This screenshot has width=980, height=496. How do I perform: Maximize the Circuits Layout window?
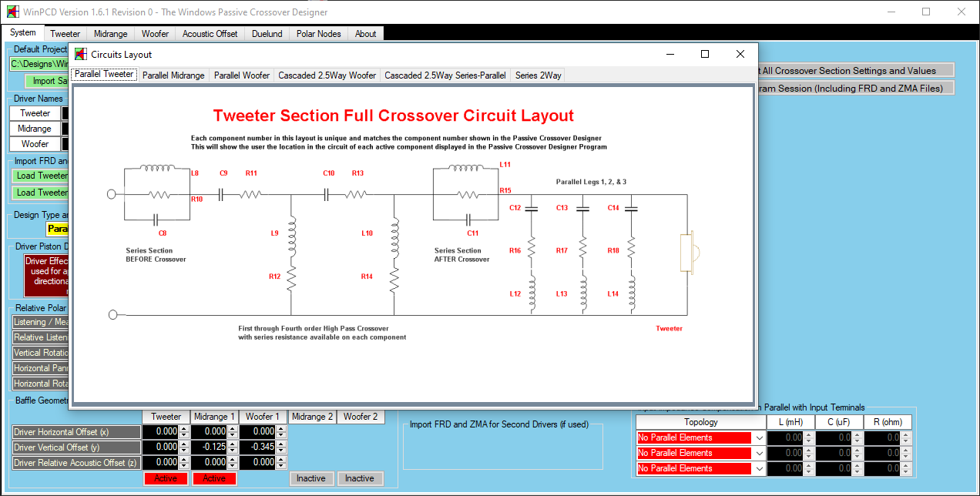pyautogui.click(x=704, y=54)
